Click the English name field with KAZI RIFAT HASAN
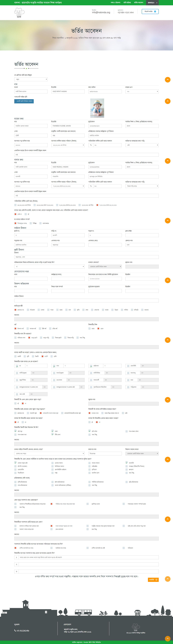The width and height of the screenshot is (173, 644). [x=68, y=91]
